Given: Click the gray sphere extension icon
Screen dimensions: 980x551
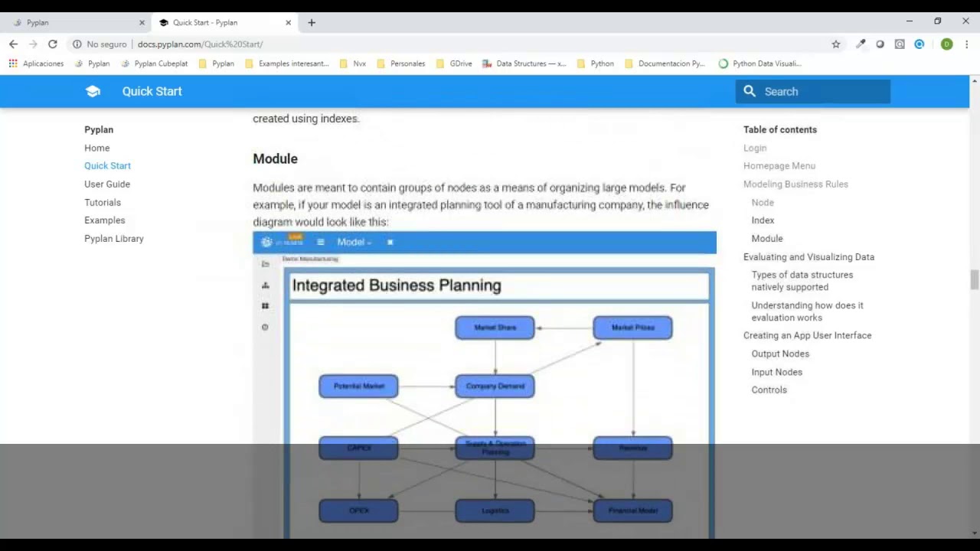Looking at the screenshot, I should click(880, 44).
